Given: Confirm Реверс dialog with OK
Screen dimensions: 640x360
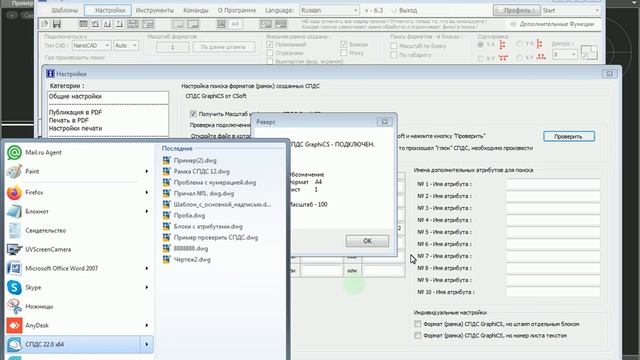Looking at the screenshot, I should coord(367,241).
